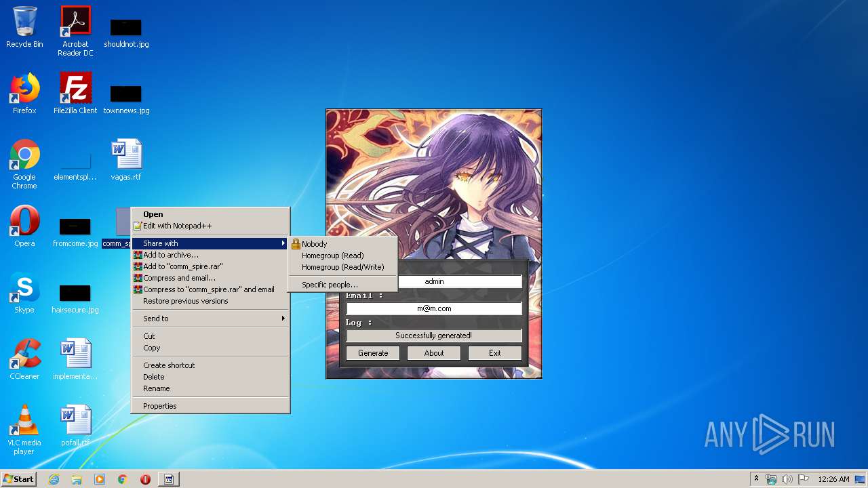
Task: Launch Opera desktop shortcut
Action: (x=24, y=226)
